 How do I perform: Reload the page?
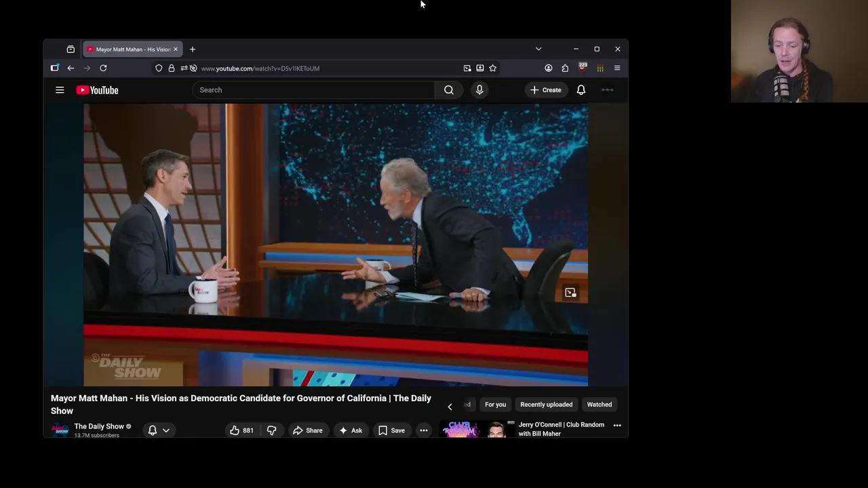click(103, 68)
